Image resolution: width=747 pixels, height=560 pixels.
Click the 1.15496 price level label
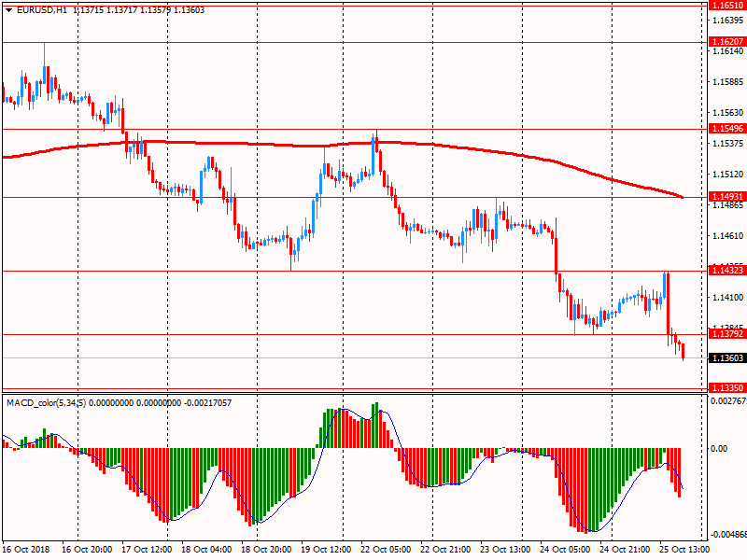pos(727,129)
